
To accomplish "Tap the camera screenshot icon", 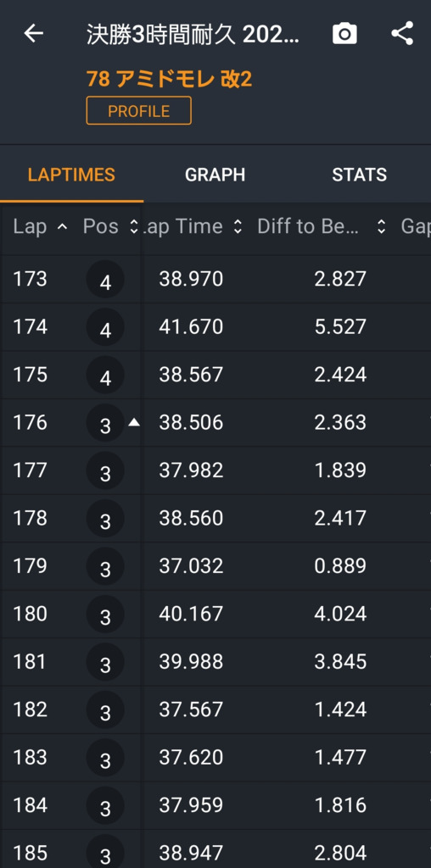I will tap(344, 34).
